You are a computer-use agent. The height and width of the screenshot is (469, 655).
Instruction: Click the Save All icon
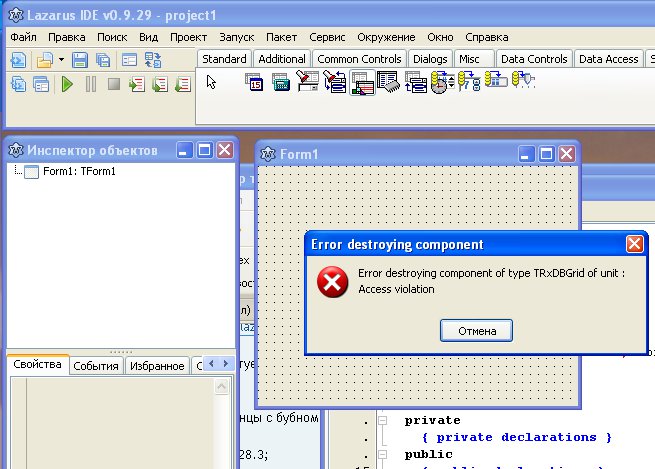[x=102, y=60]
